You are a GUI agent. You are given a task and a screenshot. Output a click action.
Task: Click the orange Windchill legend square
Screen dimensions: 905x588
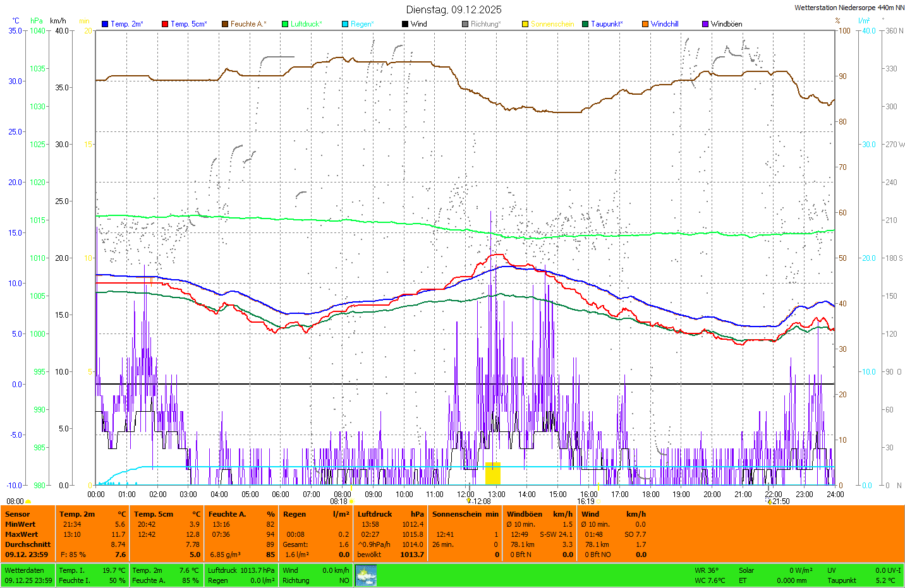point(645,24)
